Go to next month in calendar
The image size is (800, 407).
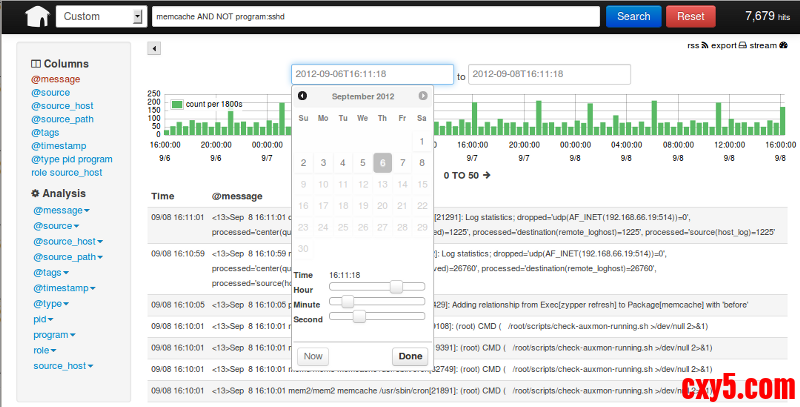[x=423, y=96]
